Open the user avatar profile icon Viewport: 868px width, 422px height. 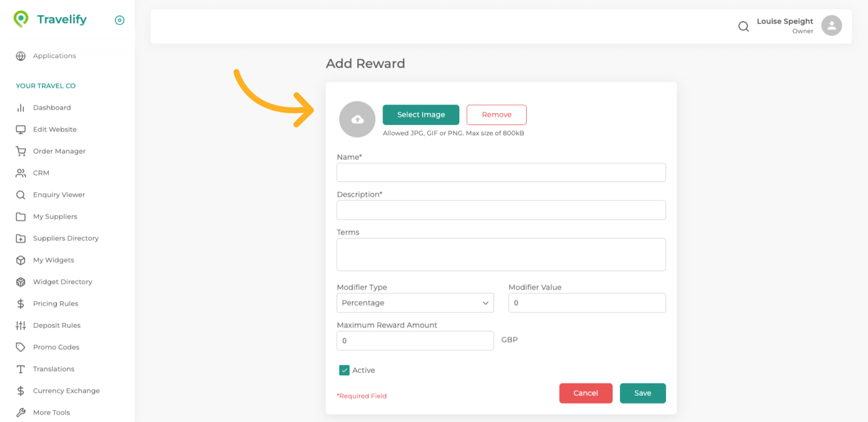tap(831, 25)
